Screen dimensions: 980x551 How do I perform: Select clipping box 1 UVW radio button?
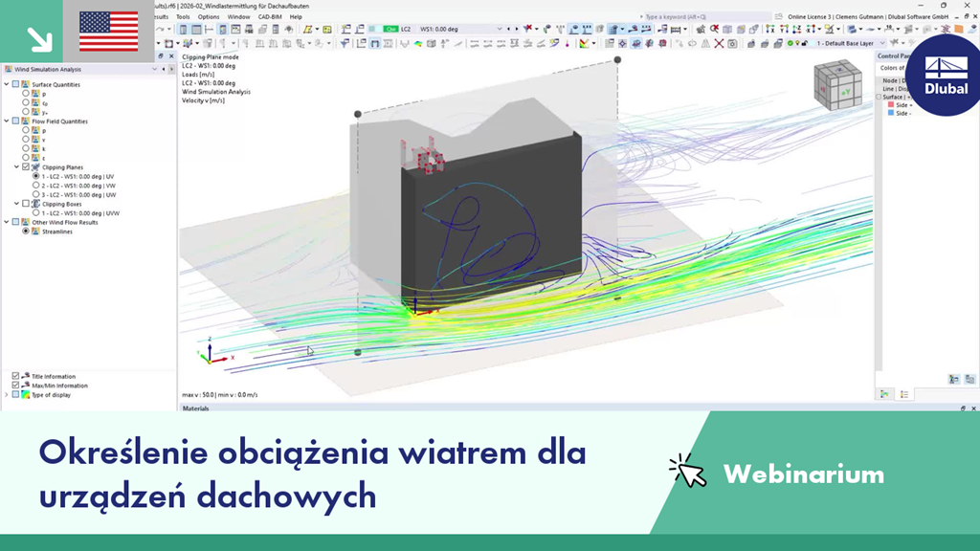click(35, 213)
